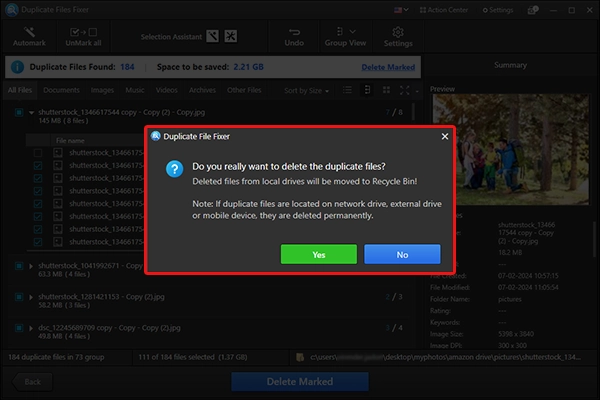Click the folder icon in status bar path
Image resolution: width=600 pixels, height=400 pixels.
[300, 357]
